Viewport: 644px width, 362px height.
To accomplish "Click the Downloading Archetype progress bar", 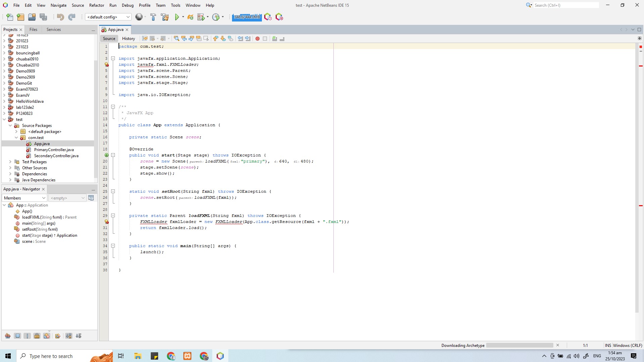I will coord(519,345).
